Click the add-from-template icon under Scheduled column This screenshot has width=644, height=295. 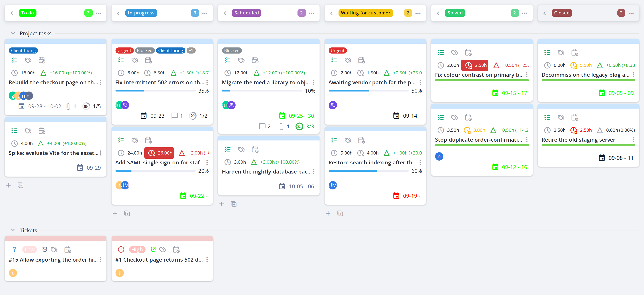[233, 204]
